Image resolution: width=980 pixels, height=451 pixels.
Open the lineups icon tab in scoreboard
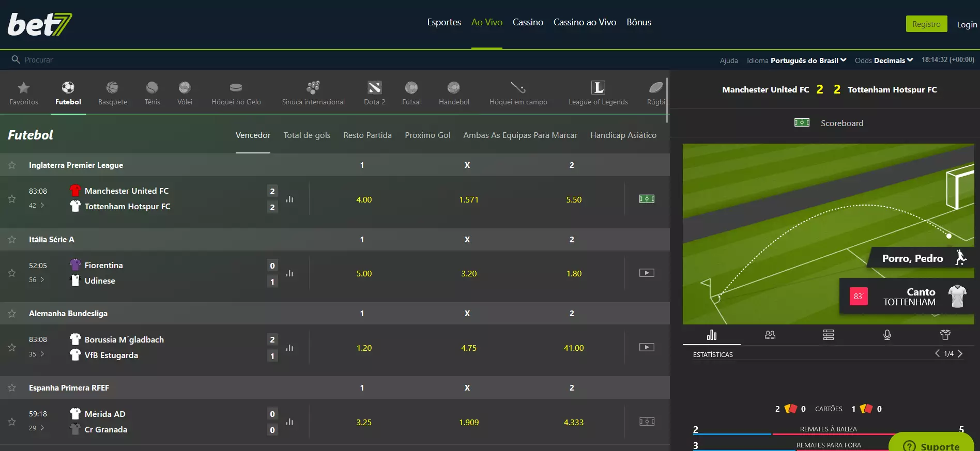[x=770, y=335]
